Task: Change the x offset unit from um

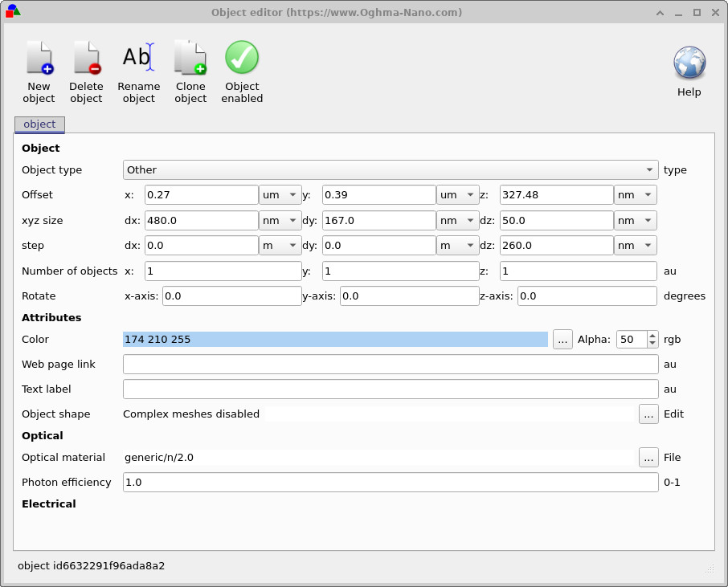Action: coord(280,194)
